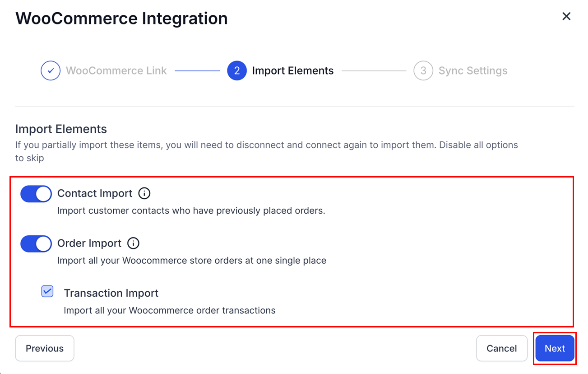Close the WooCommerce Integration dialog
588x374 pixels.
coord(566,17)
